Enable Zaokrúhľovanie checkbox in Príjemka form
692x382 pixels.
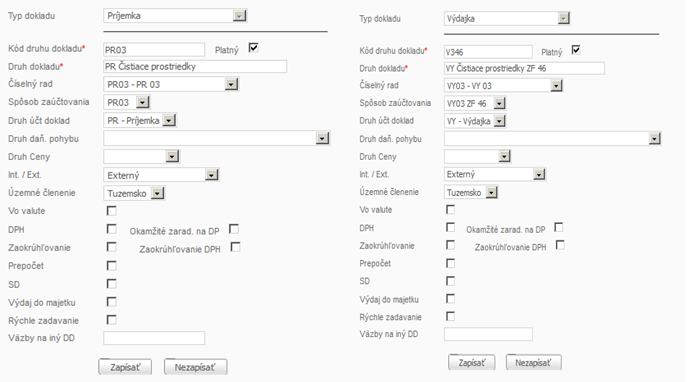tap(112, 247)
